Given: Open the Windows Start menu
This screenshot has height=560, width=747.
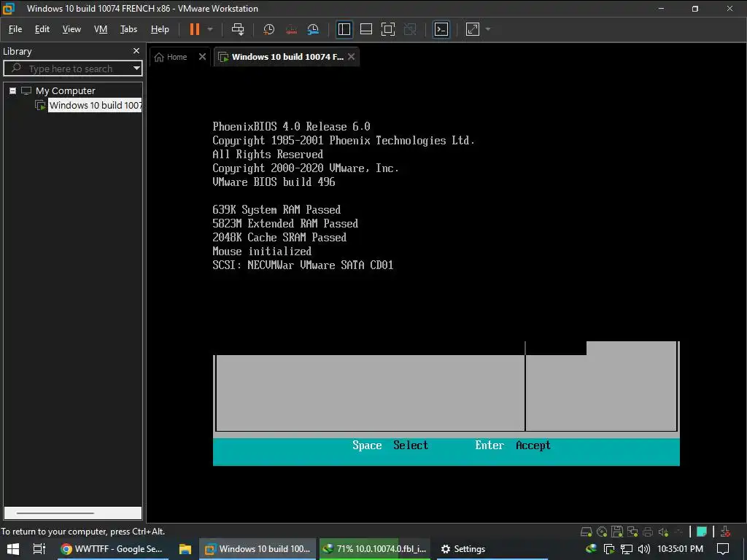Looking at the screenshot, I should (x=13, y=549).
